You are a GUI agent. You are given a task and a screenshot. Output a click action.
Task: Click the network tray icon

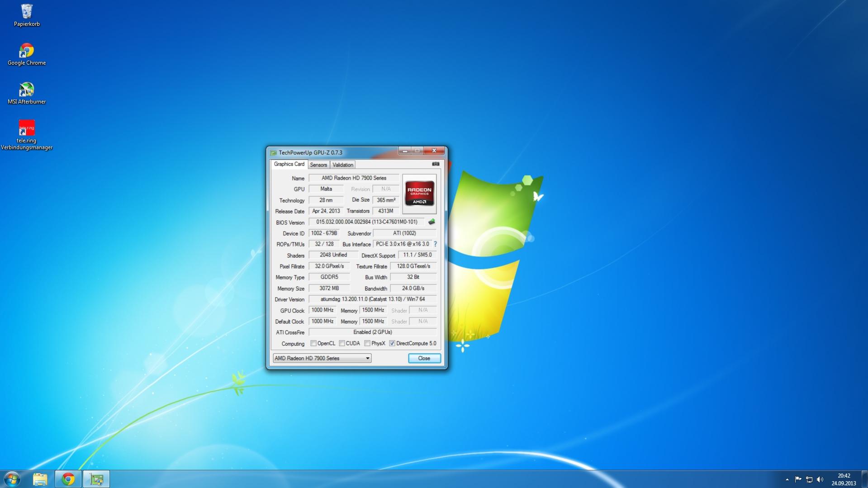809,479
